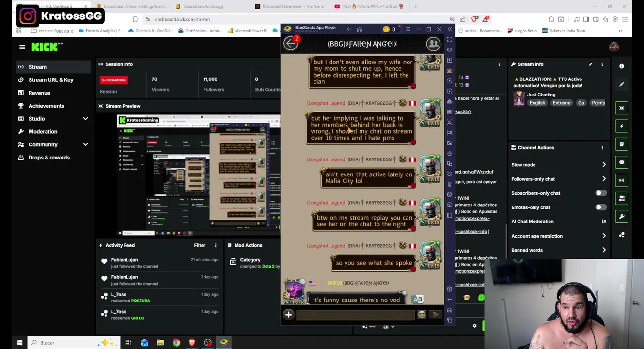This screenshot has width=644, height=349.
Task: Click BlueStacks home icon in title bar
Action: tap(359, 30)
